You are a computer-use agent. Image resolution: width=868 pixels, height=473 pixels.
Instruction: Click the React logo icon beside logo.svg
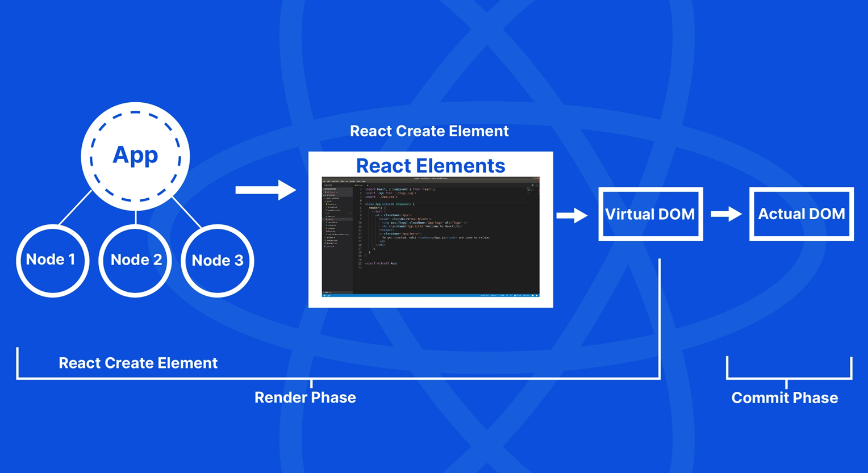(326, 232)
